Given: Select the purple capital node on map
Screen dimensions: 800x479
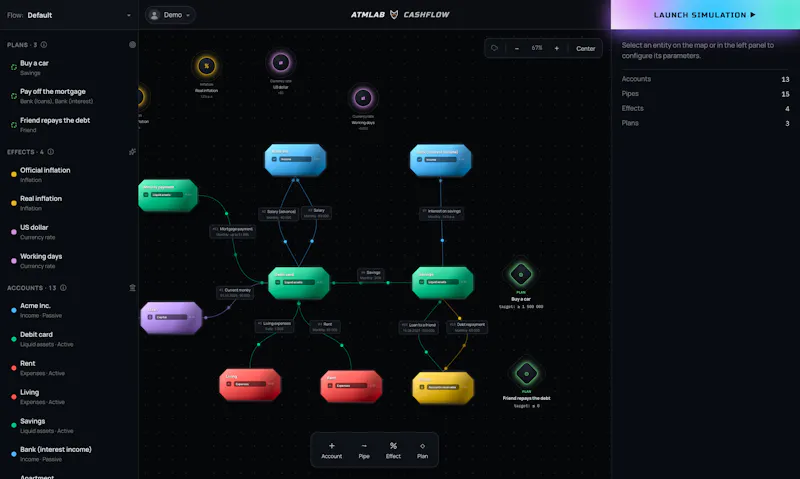Looking at the screenshot, I should pos(171,317).
